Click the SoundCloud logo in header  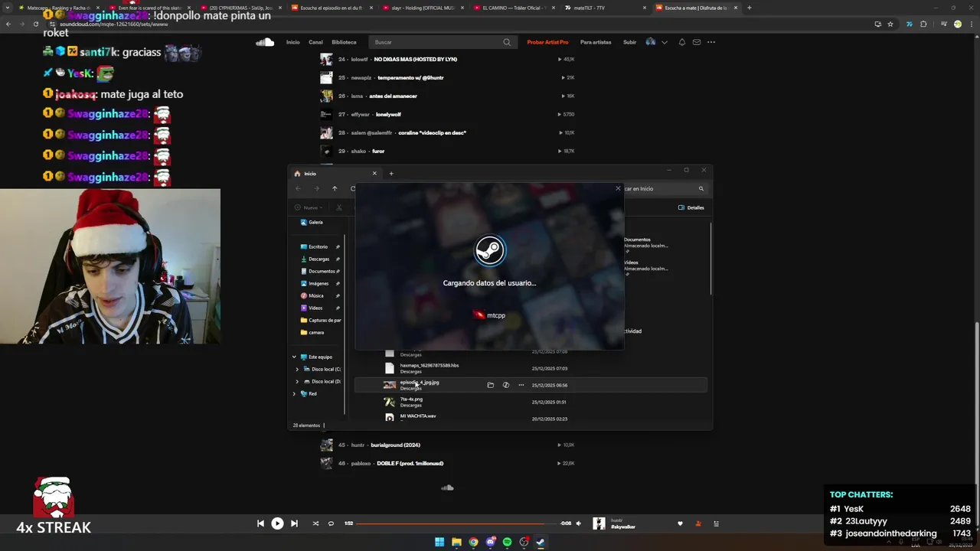point(265,42)
